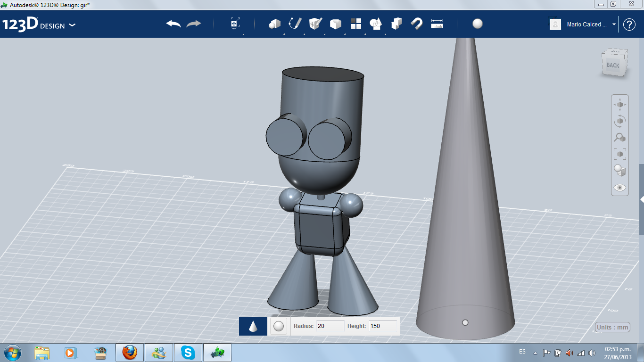Click the cone base center point handle

pyautogui.click(x=465, y=322)
